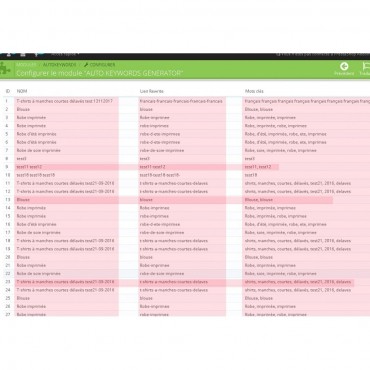Select 'Robe-imprimee' rewrite link in row 14
Image resolution: width=370 pixels, height=370 pixels.
[154, 208]
